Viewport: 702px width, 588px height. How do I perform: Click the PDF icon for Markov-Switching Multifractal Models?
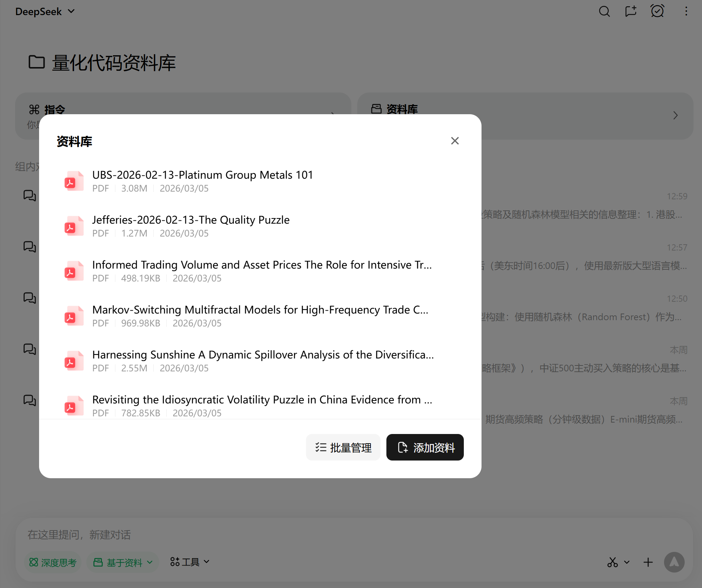tap(74, 316)
